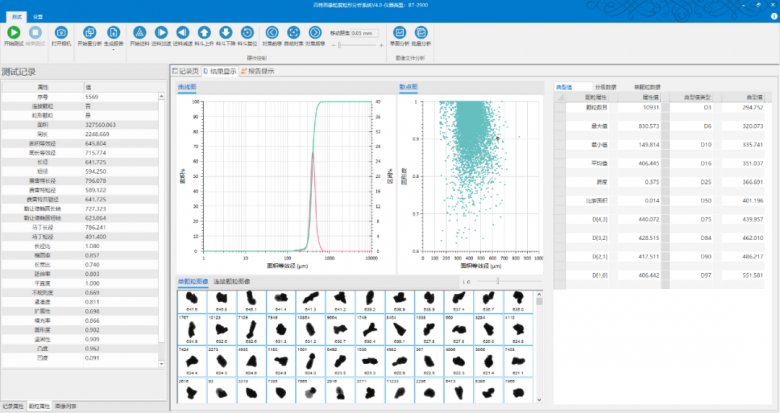Click the 料斗复位 hopper reset icon
Screen dimensions: 780x413
click(x=247, y=34)
